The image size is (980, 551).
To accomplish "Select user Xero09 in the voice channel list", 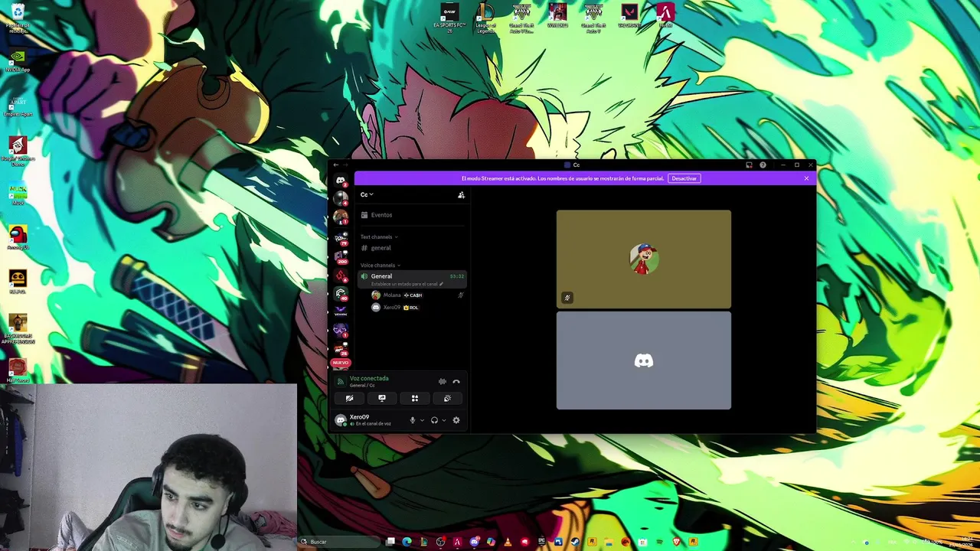I will click(417, 308).
